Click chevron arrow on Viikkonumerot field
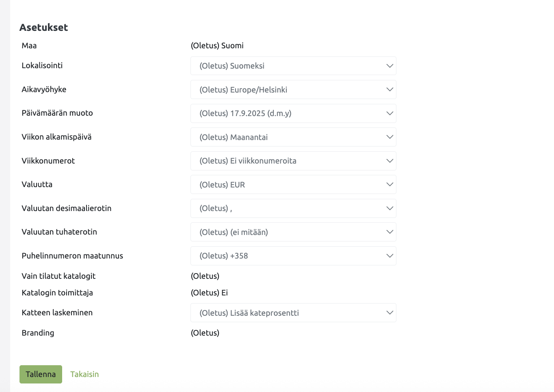 point(390,161)
